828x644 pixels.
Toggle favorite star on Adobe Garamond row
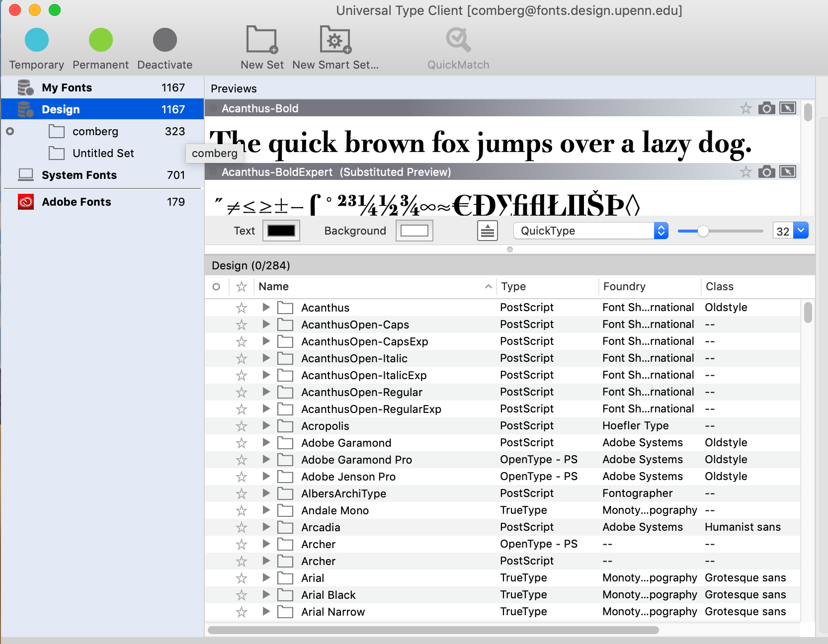(242, 443)
